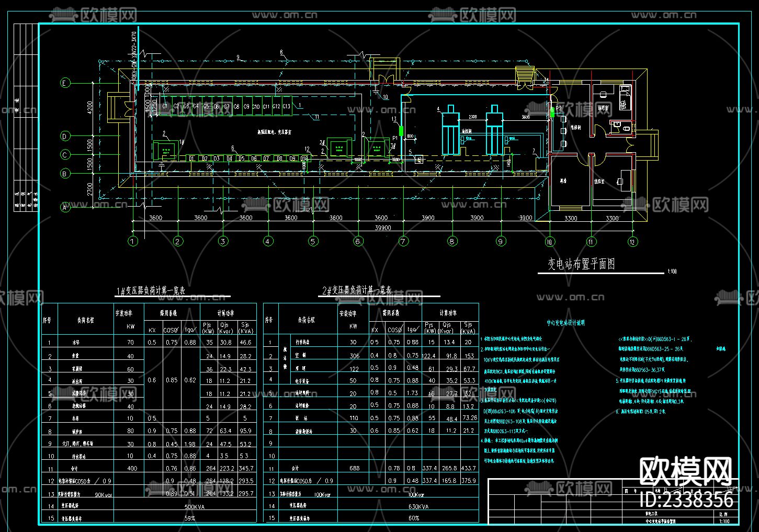Viewport: 759px width, 532px height.
Task: Pick the green P1 distribution box marker
Action: point(401,129)
